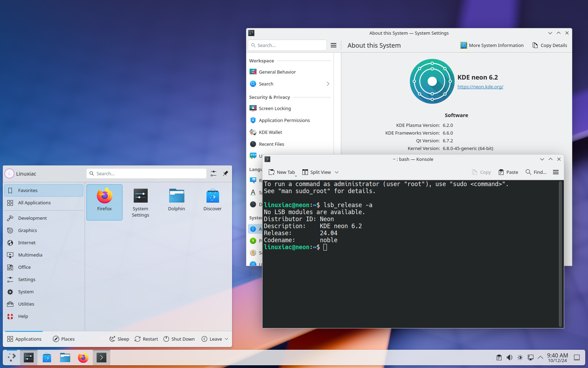588x368 pixels.
Task: Click Firefox icon in taskbar
Action: [83, 357]
